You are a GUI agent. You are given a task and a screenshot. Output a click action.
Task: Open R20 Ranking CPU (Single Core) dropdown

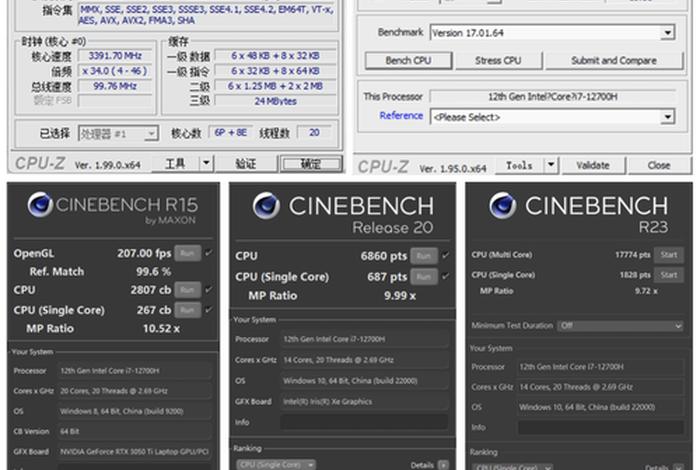275,465
